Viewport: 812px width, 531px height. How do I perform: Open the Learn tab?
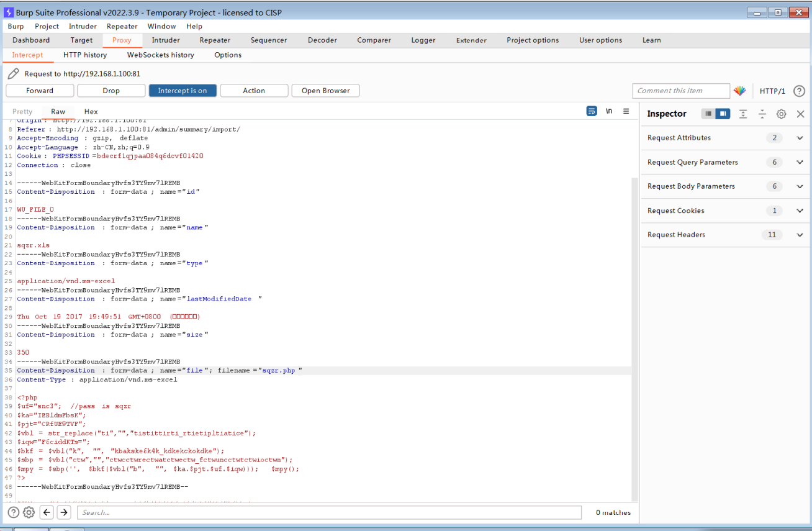pos(651,40)
